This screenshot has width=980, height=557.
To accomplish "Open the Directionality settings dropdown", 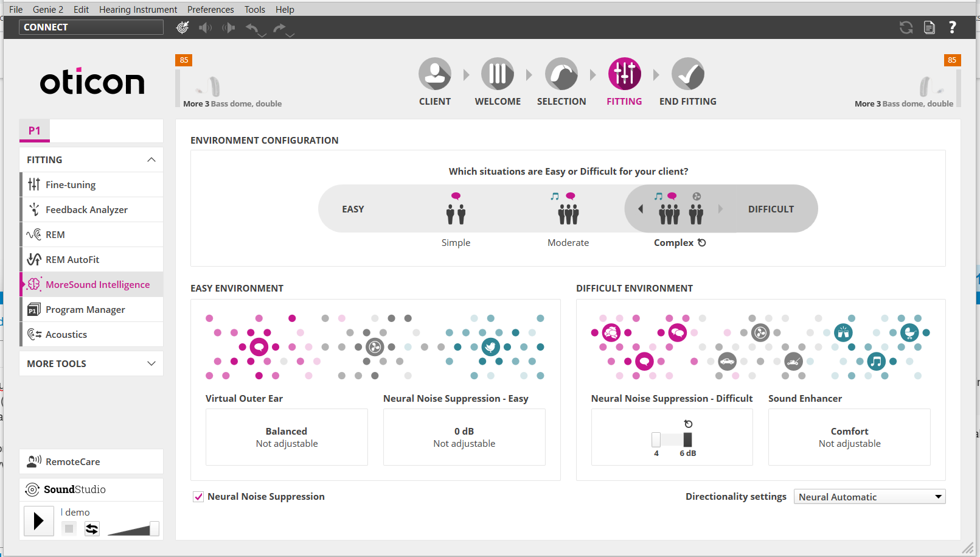I will click(x=869, y=497).
